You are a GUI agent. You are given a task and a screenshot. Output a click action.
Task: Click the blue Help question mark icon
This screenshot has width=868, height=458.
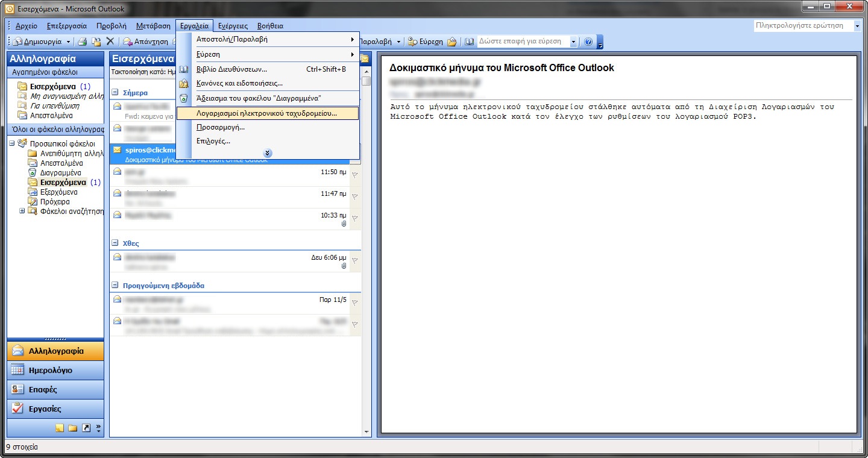[x=588, y=42]
